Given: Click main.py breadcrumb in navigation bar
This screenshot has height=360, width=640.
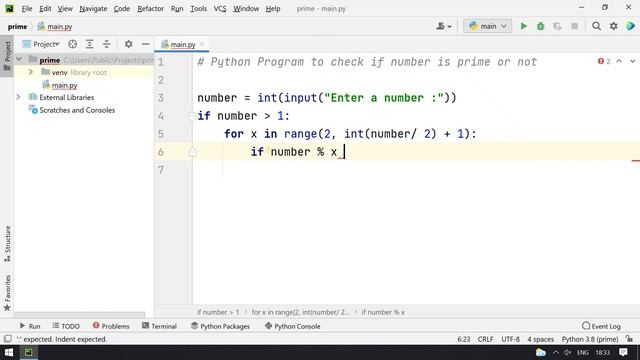Looking at the screenshot, I should point(55,27).
